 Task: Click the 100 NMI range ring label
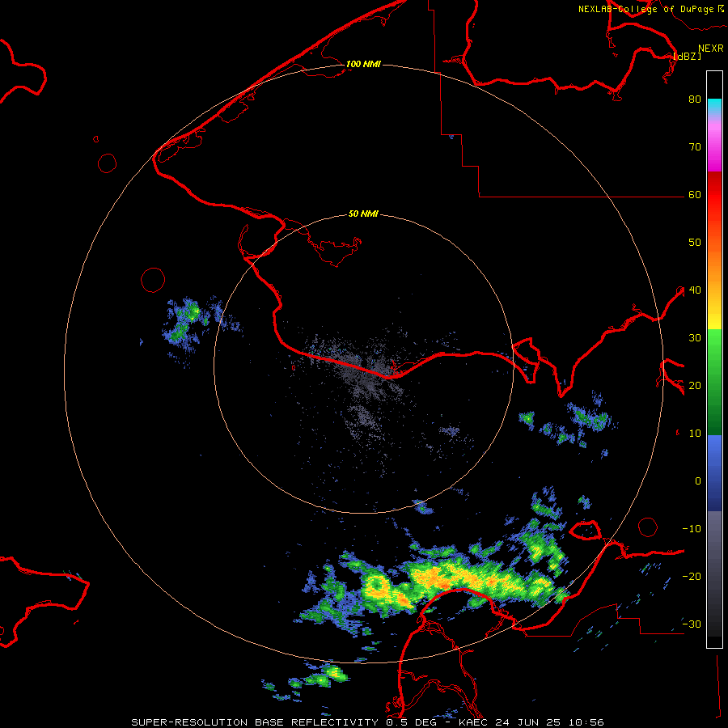click(363, 64)
